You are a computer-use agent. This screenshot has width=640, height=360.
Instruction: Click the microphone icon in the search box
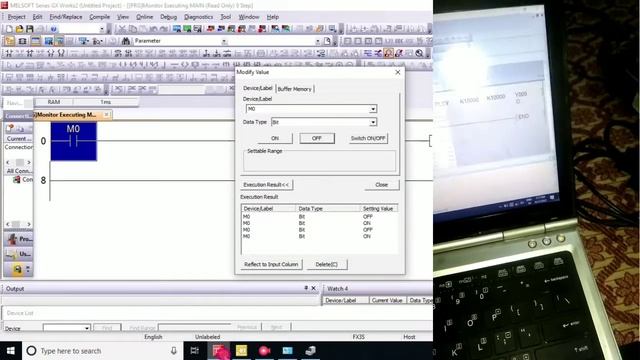(173, 351)
